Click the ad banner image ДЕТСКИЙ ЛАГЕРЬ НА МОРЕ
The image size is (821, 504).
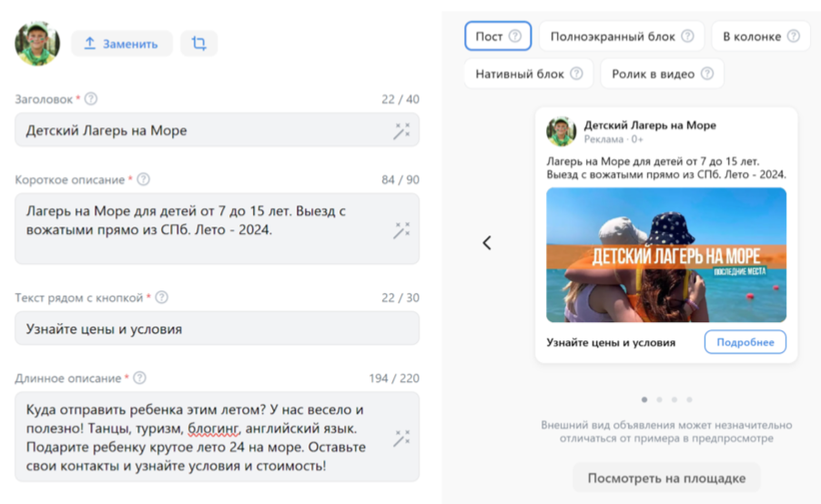(666, 255)
